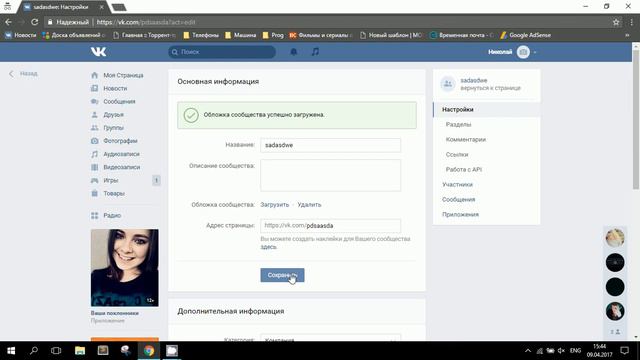Click the taskbar search magnifier icon

point(34,351)
